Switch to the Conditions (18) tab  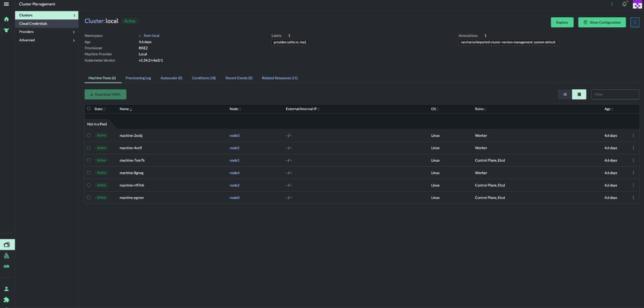tap(204, 78)
